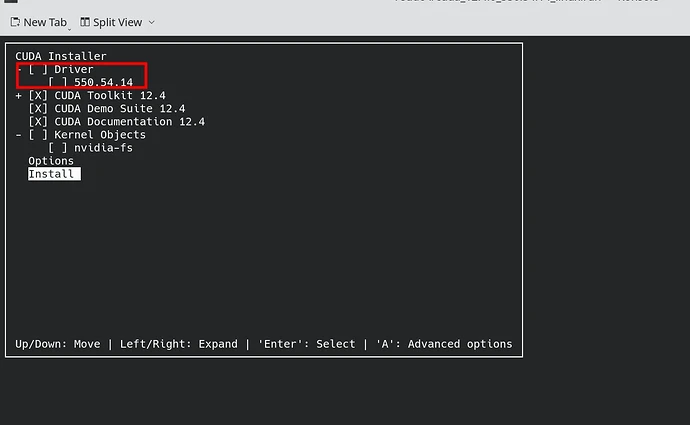
Task: Toggle the Driver checkbox
Action: pyautogui.click(x=38, y=70)
